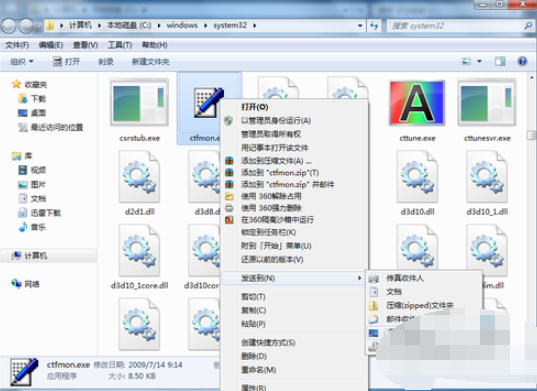
Task: Open the 查看(V) menu
Action: click(85, 45)
